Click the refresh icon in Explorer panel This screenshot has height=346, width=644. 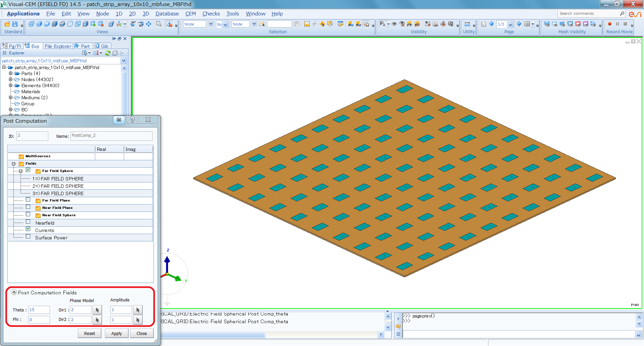(x=108, y=53)
